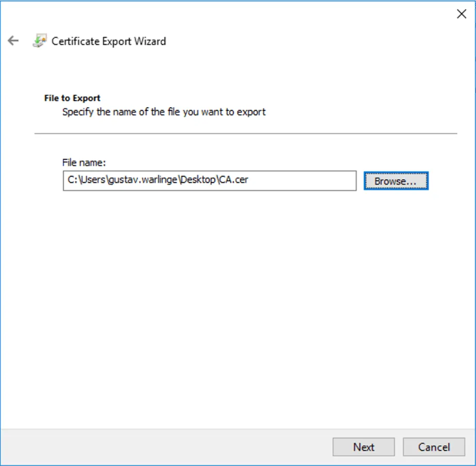Place cursor in the export path field
The height and width of the screenshot is (466, 476).
click(209, 180)
